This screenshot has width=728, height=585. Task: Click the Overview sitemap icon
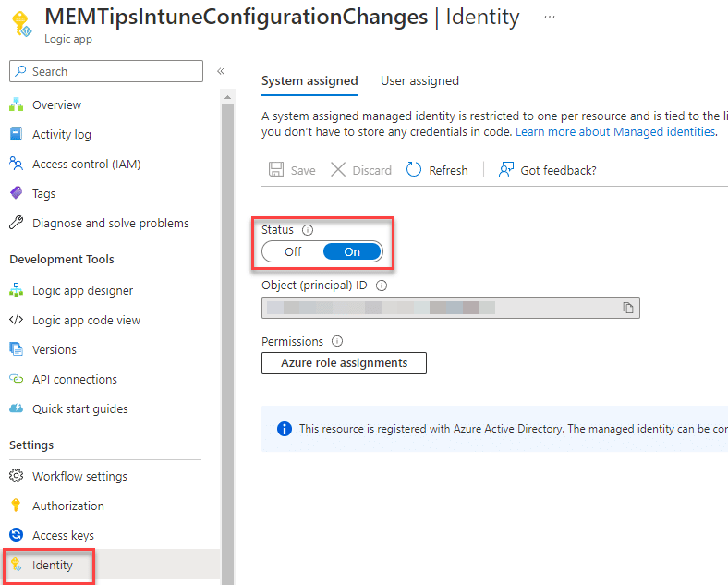17,104
